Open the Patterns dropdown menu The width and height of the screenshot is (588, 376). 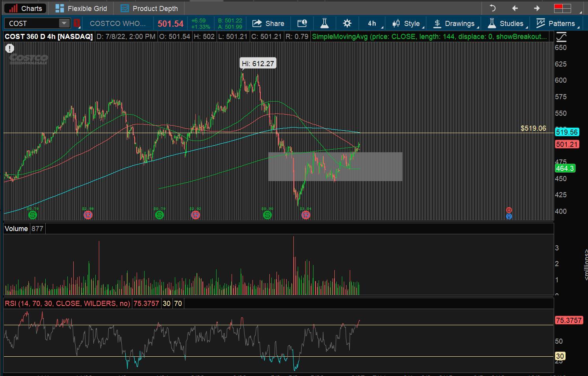558,23
